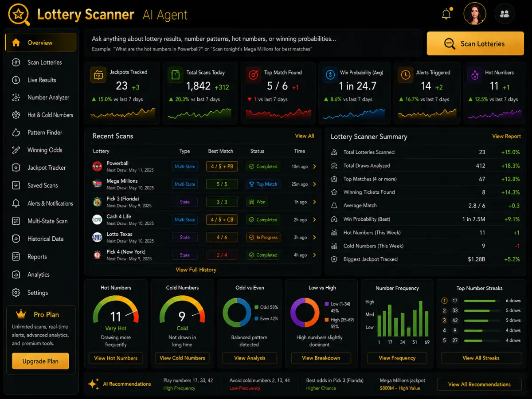This screenshot has width=532, height=399.
Task: Click the View Hot Numbers button
Action: pyautogui.click(x=116, y=358)
